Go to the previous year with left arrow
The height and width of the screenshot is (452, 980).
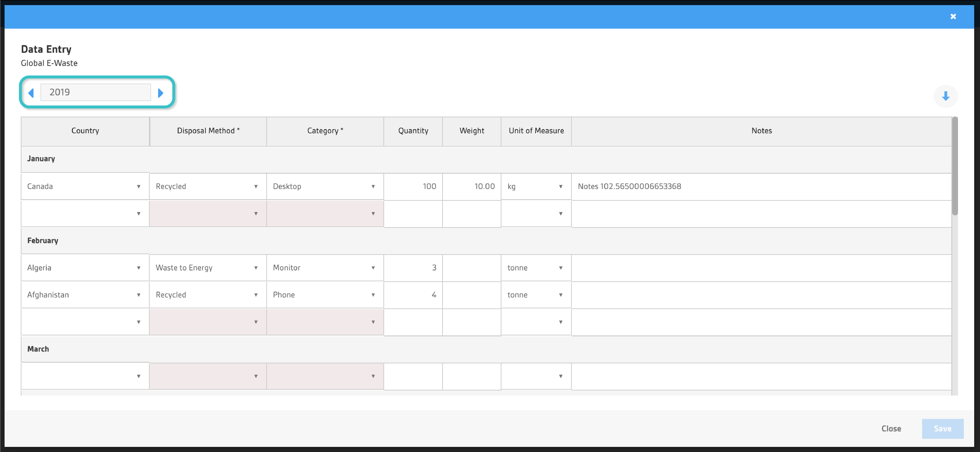point(31,93)
